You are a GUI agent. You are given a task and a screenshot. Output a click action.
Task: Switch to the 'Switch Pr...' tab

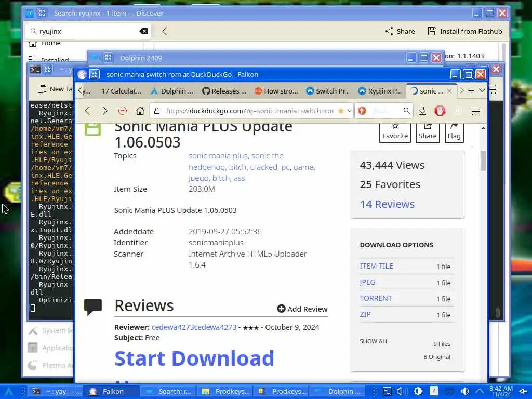coord(328,91)
